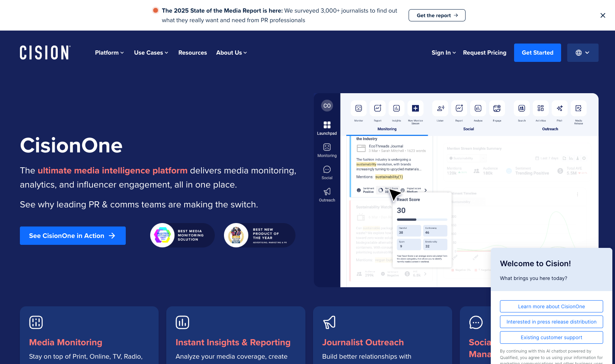Open the Listen icon under Social
The width and height of the screenshot is (615, 364).
pos(440,108)
